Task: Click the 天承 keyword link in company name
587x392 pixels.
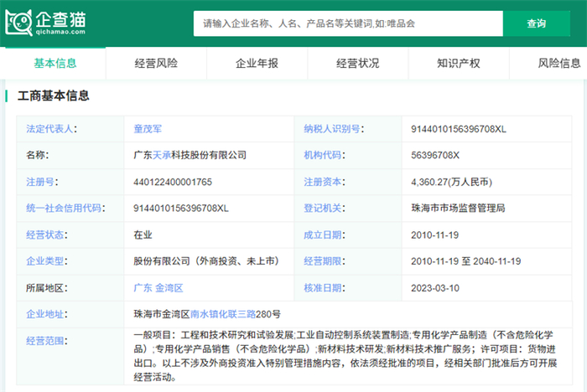Action: click(x=162, y=155)
